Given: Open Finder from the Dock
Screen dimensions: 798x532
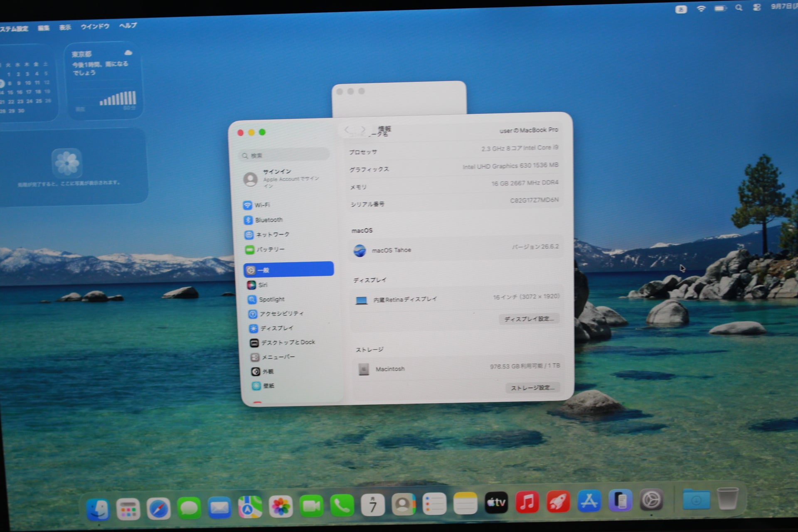Looking at the screenshot, I should (98, 509).
